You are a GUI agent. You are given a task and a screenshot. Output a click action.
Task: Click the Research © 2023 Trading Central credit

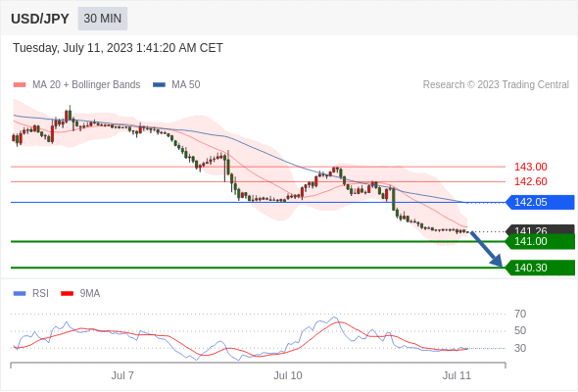(496, 85)
